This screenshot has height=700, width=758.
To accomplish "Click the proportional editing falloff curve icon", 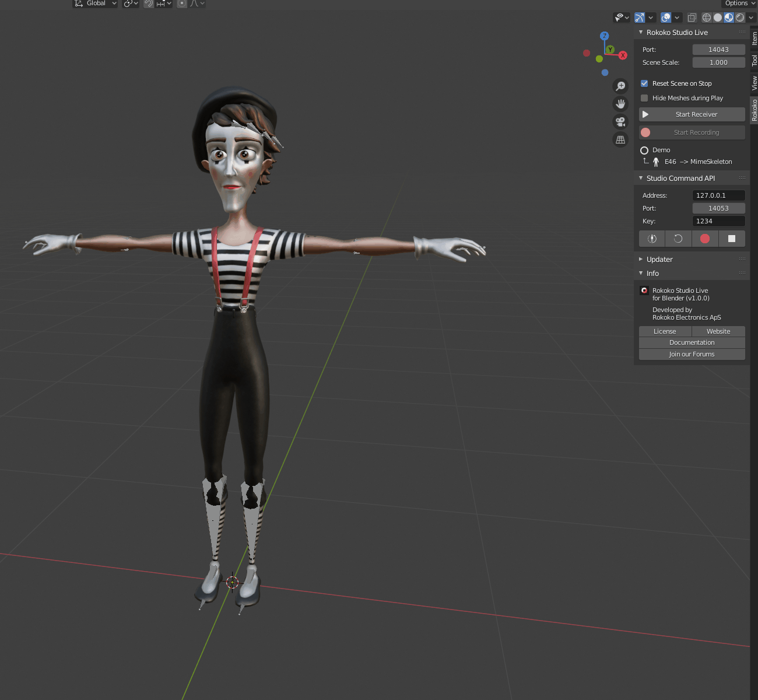I will (x=195, y=3).
